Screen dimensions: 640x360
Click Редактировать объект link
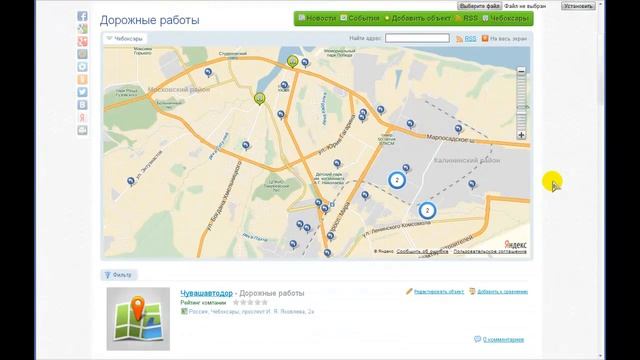tap(439, 291)
